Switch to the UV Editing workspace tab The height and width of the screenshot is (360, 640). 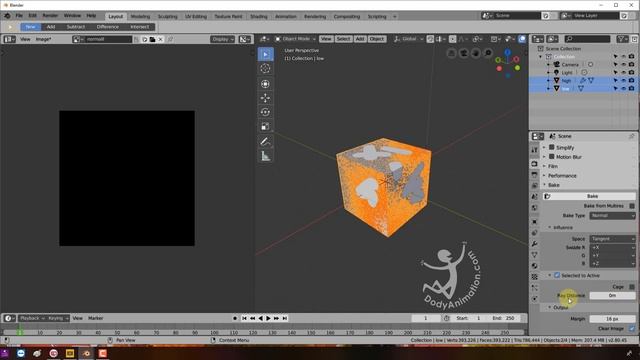196,16
